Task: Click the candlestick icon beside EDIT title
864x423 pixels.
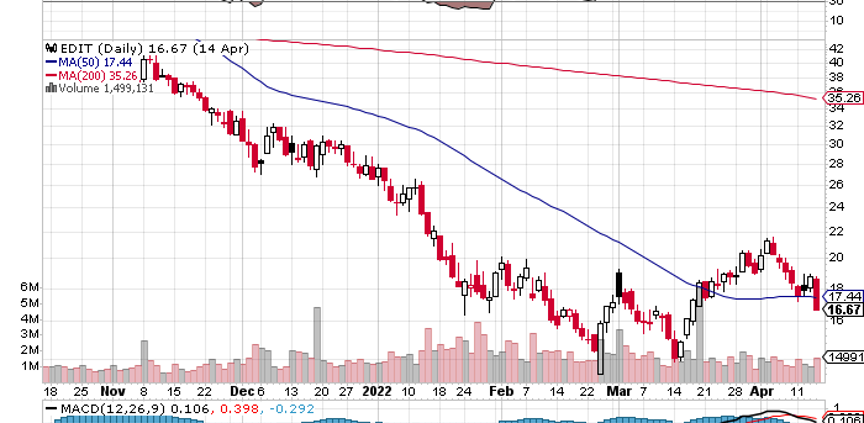Action: click(x=51, y=49)
